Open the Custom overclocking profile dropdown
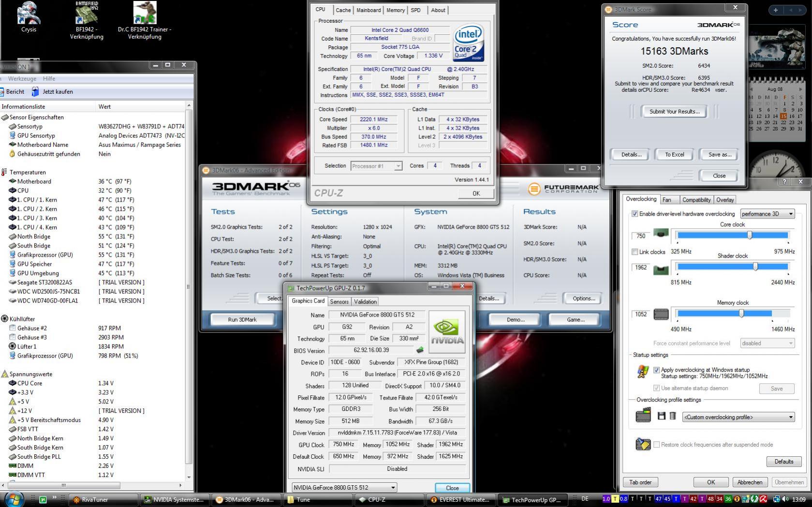 pos(738,417)
